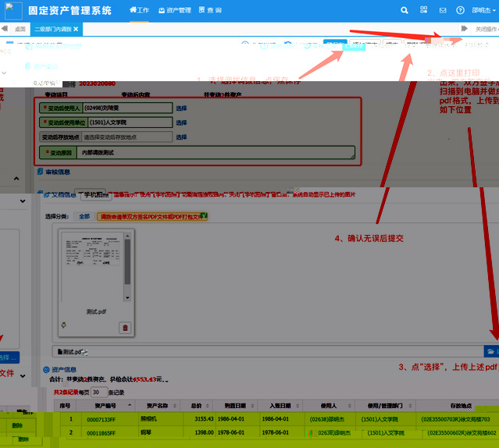The width and height of the screenshot is (499, 448).
Task: Click asset number 00011865FF
Action: coord(102,433)
